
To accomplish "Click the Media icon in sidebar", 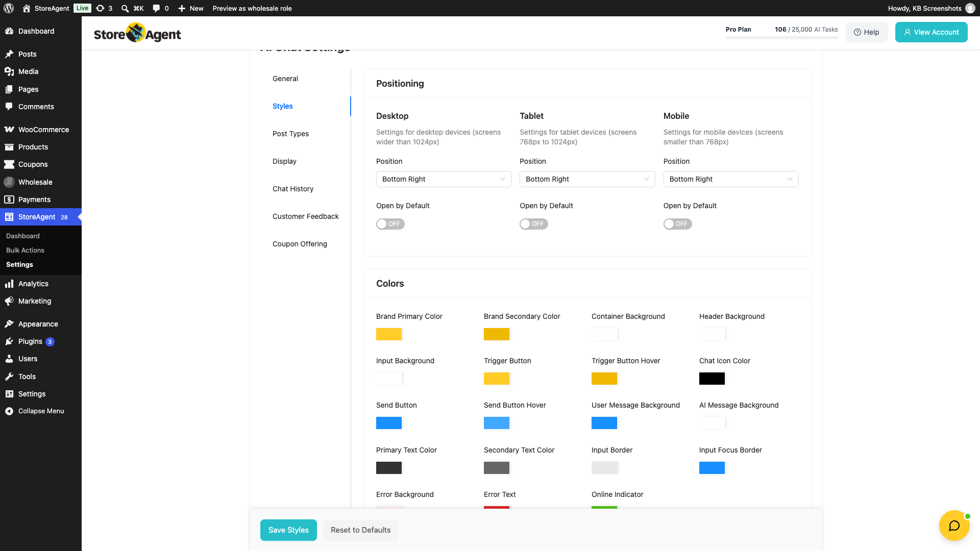I will point(9,71).
